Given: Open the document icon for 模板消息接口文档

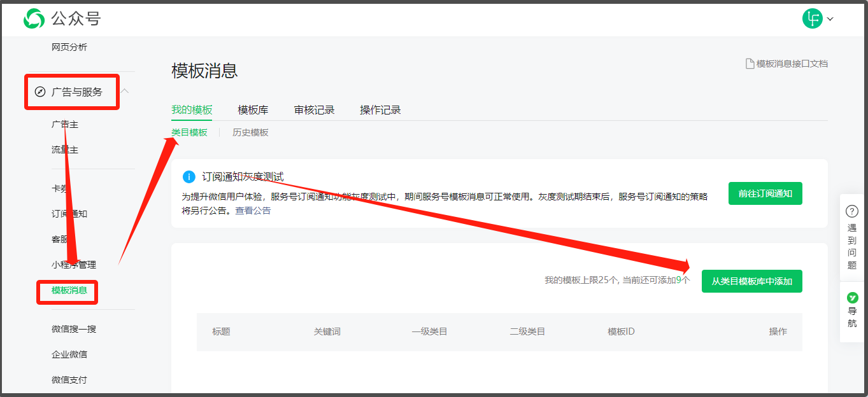Looking at the screenshot, I should [x=750, y=64].
